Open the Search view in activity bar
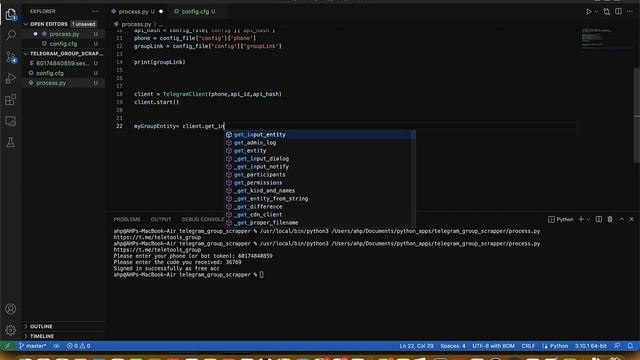 (11, 35)
